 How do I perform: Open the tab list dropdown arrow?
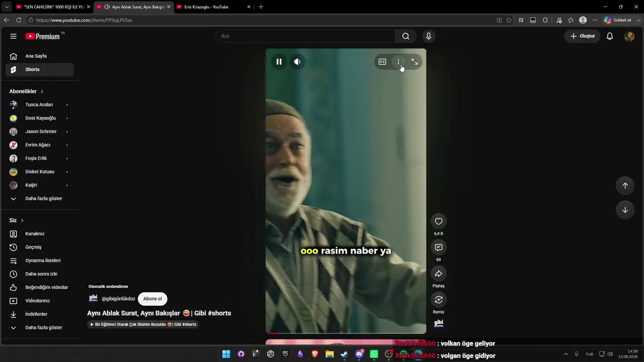6,7
